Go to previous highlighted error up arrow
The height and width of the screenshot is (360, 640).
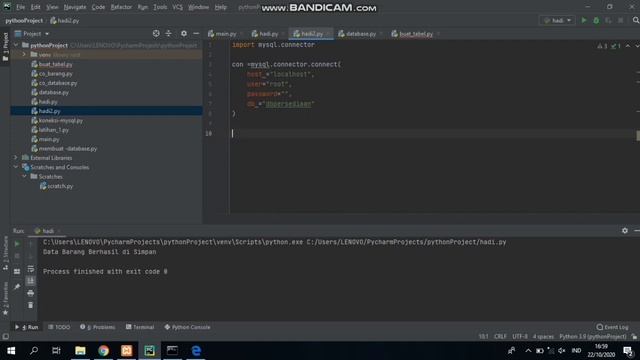point(628,46)
